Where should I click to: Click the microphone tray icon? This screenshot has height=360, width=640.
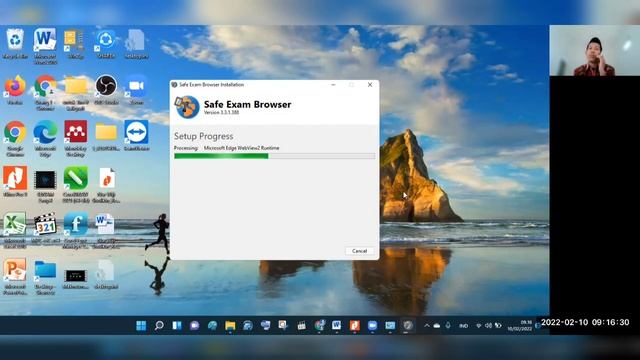pyautogui.click(x=448, y=325)
